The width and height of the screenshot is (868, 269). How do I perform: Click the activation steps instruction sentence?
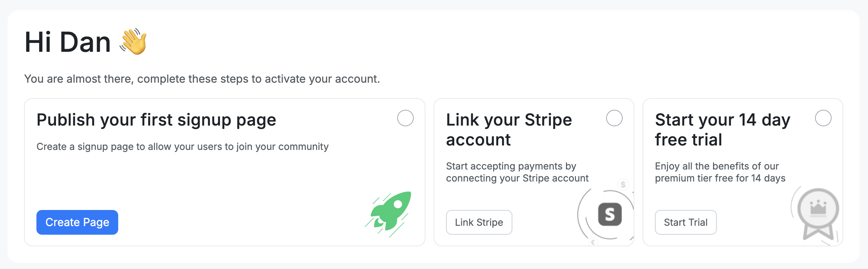click(202, 79)
